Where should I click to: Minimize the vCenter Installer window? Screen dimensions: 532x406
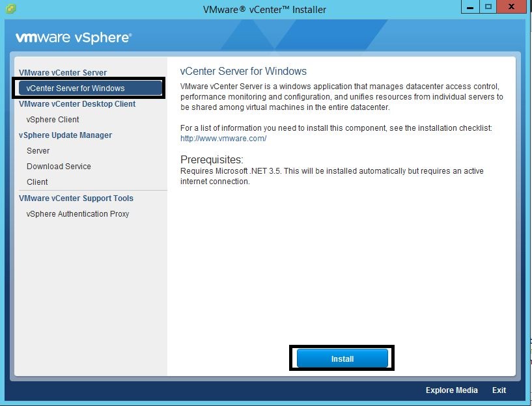tap(471, 7)
